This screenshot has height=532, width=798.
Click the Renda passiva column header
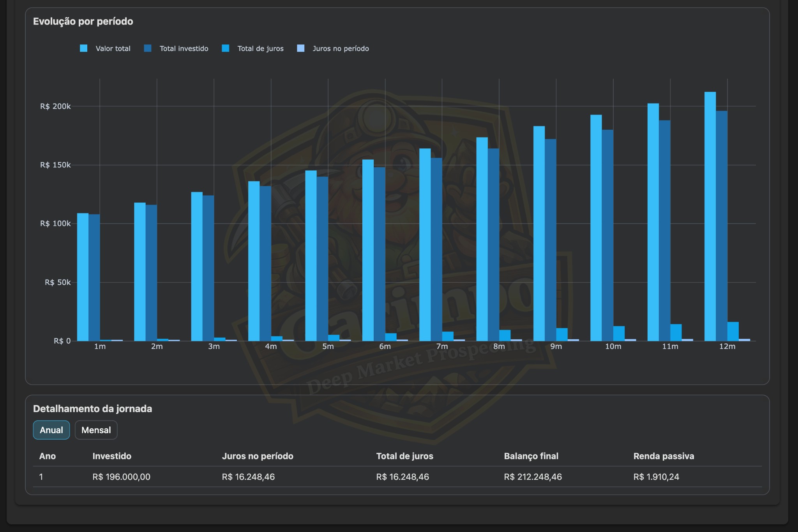[664, 456]
